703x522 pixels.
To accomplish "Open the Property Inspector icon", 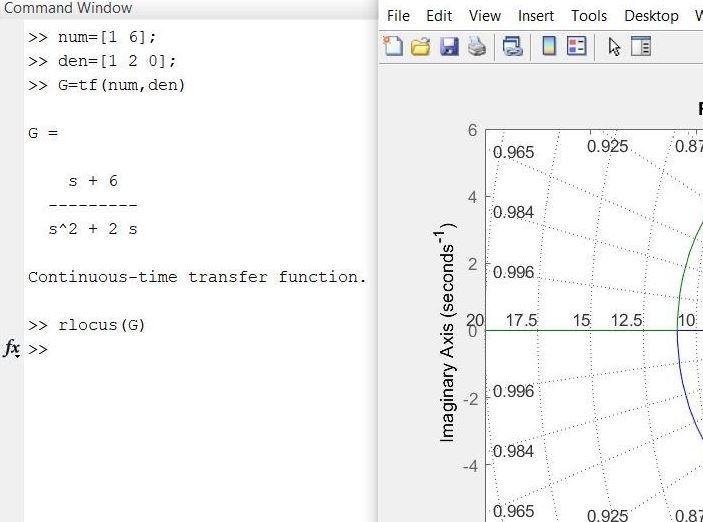I will click(x=641, y=46).
